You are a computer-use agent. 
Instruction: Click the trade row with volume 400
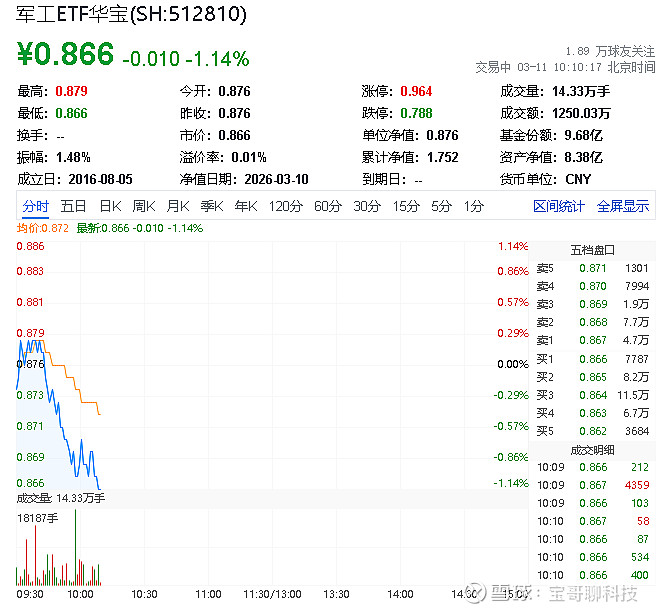pos(593,575)
